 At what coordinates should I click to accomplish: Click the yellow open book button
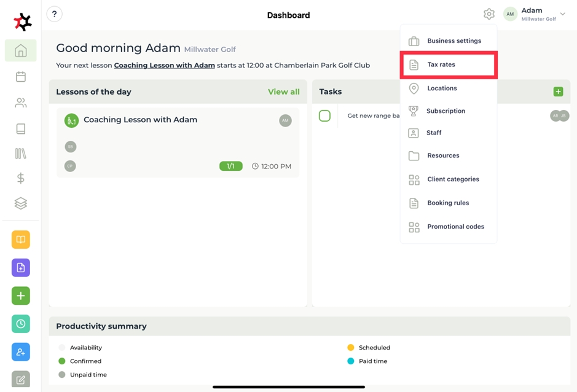[x=21, y=240]
